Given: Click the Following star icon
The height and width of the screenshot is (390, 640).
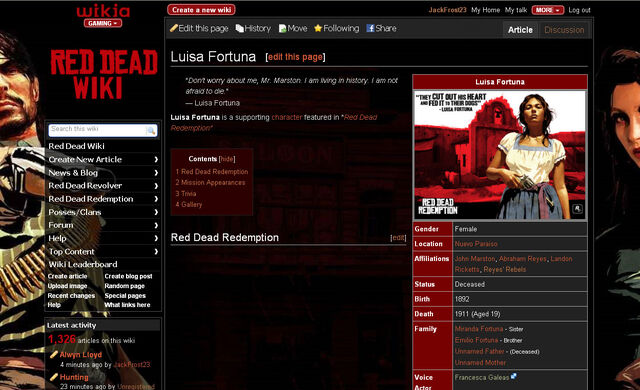Looking at the screenshot, I should (318, 28).
